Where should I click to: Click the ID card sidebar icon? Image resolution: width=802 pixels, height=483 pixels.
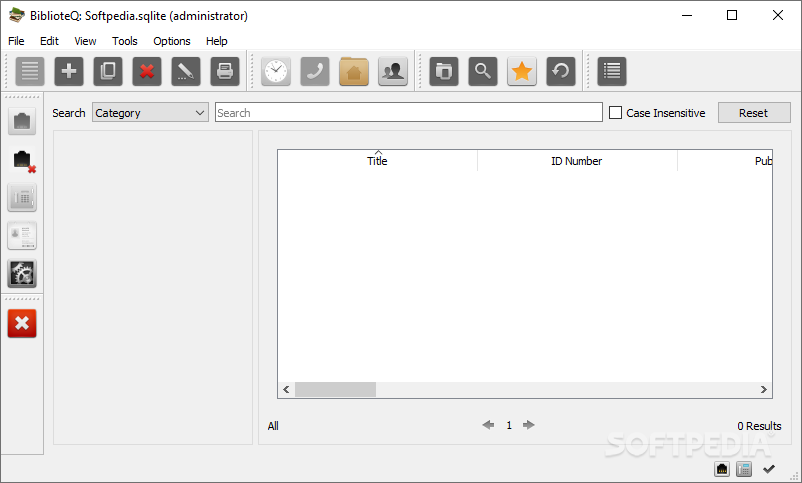(x=22, y=235)
